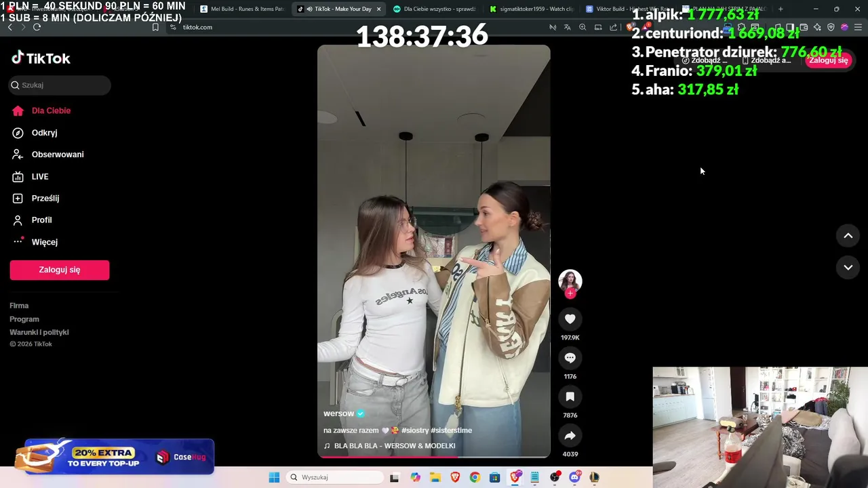The width and height of the screenshot is (868, 488).
Task: Open comments via speech bubble icon
Action: click(x=570, y=358)
